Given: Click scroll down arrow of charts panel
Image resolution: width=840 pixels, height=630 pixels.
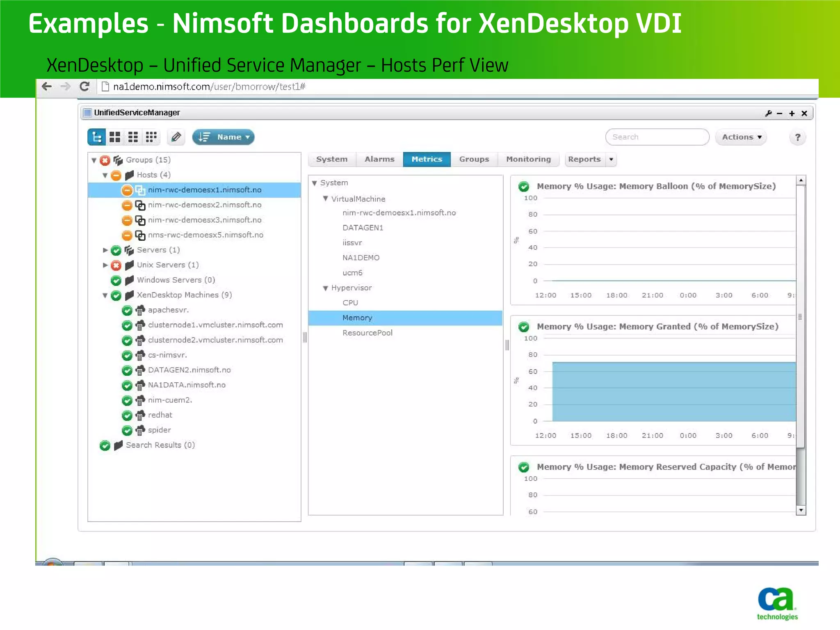Looking at the screenshot, I should point(801,510).
